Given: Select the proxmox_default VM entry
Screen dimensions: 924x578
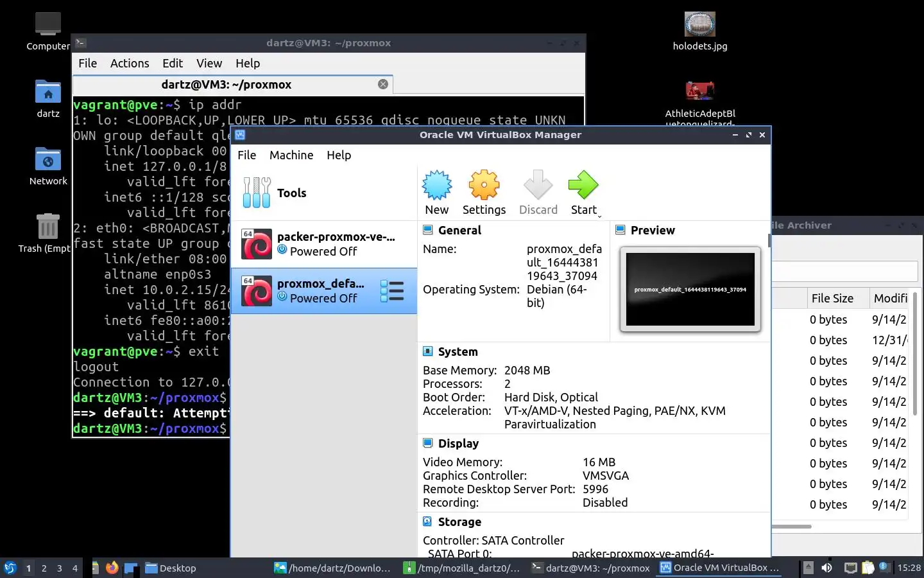Looking at the screenshot, I should coord(324,291).
